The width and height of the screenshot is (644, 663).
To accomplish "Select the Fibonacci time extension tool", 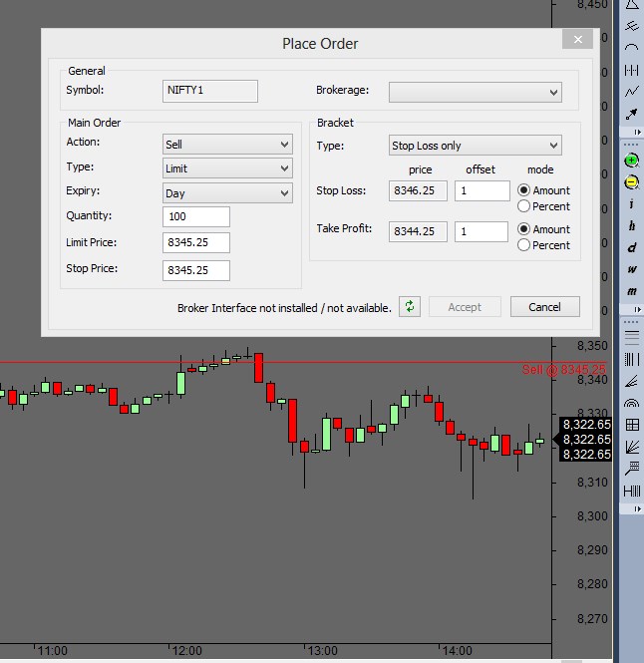I will pyautogui.click(x=632, y=491).
